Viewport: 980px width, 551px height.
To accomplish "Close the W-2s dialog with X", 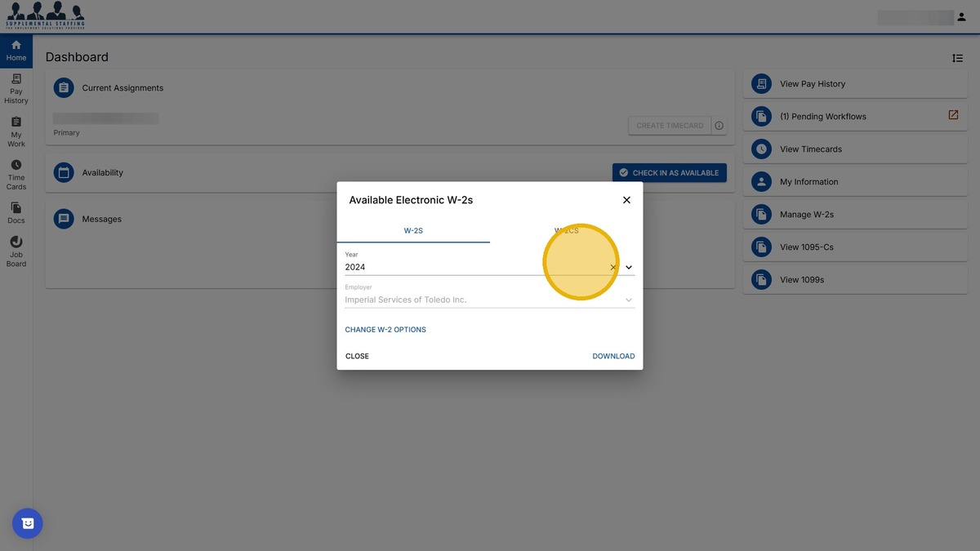I will [x=626, y=200].
